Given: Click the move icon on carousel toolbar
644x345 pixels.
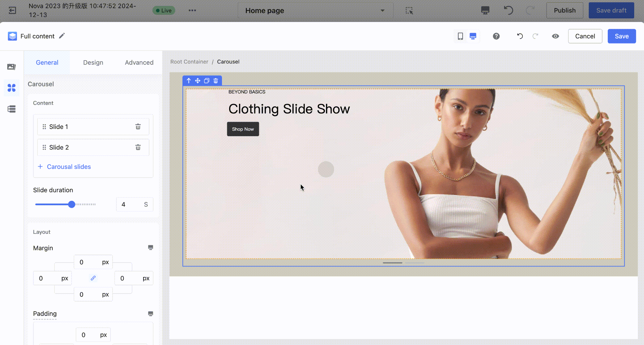Looking at the screenshot, I should (x=198, y=81).
